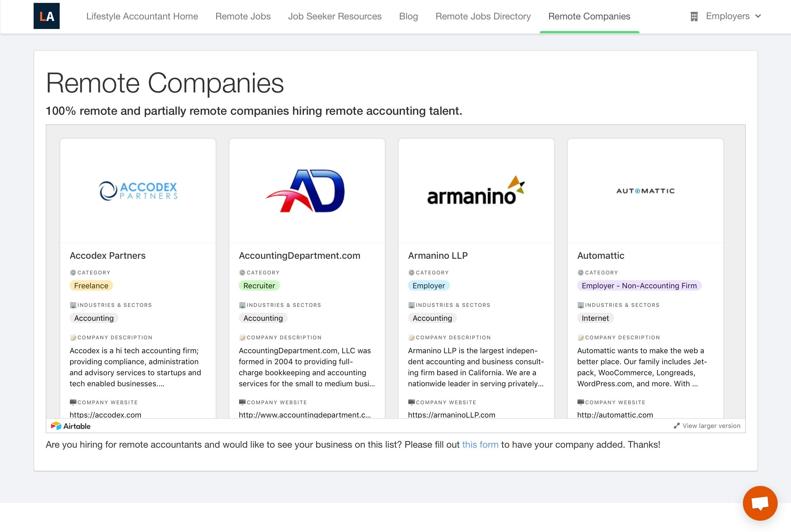Click Employer - Non-Accounting Firm tag
This screenshot has width=791, height=532.
(639, 286)
